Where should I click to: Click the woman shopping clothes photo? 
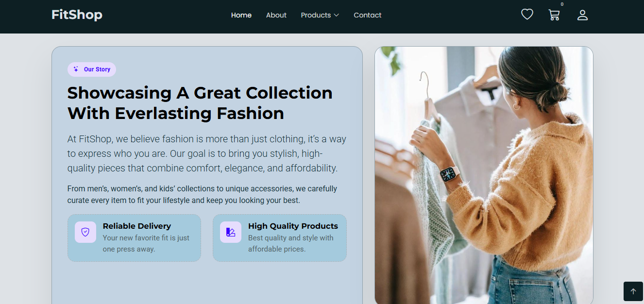[x=484, y=175]
